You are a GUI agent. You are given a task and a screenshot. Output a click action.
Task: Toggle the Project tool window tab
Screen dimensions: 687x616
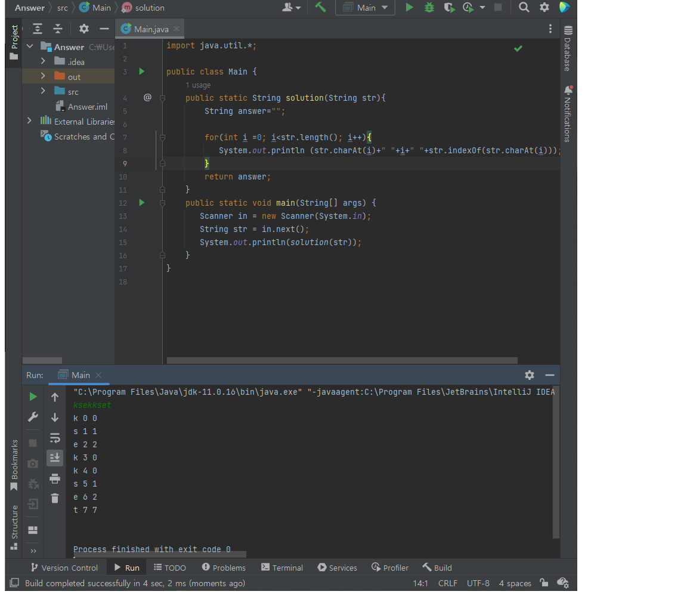[14, 42]
